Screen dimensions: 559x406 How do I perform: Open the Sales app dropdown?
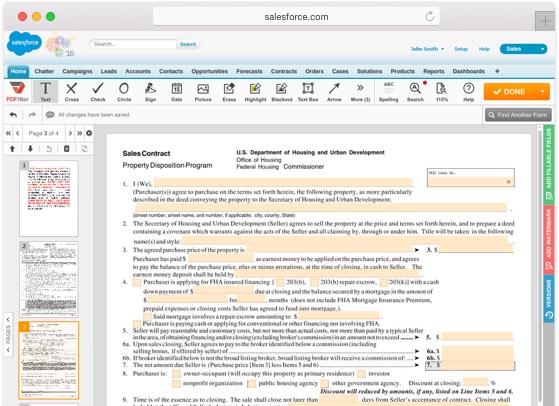(x=523, y=49)
